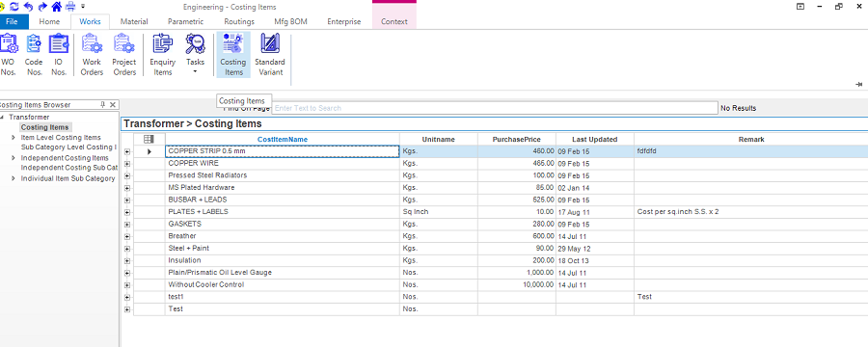Expand the MS Plated Hardware row
This screenshot has height=347, width=868.
127,188
